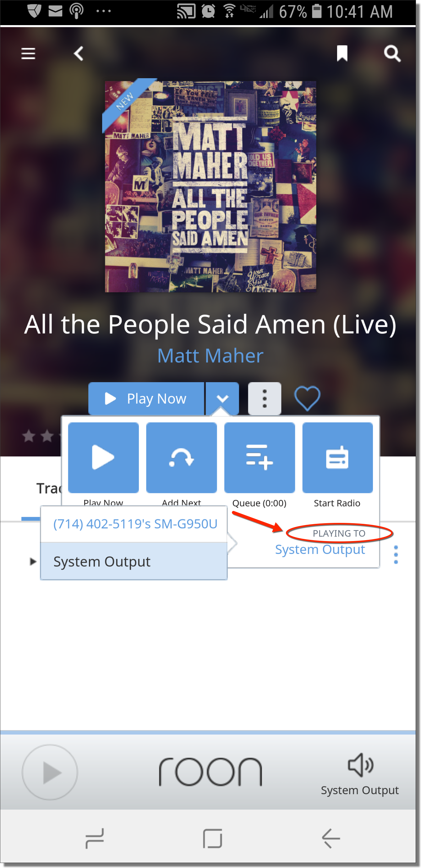Tap the large Play Now tile in popup
This screenshot has width=421, height=868.
103,458
